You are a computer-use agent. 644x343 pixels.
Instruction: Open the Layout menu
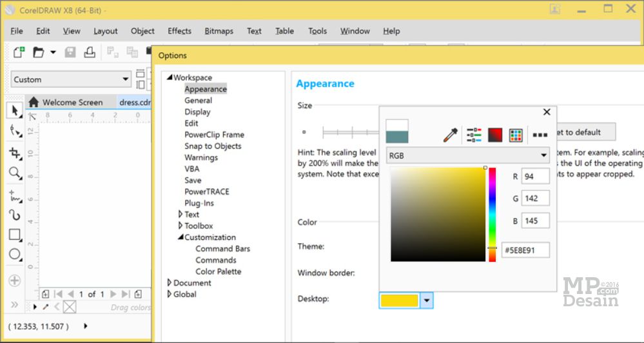coord(106,31)
